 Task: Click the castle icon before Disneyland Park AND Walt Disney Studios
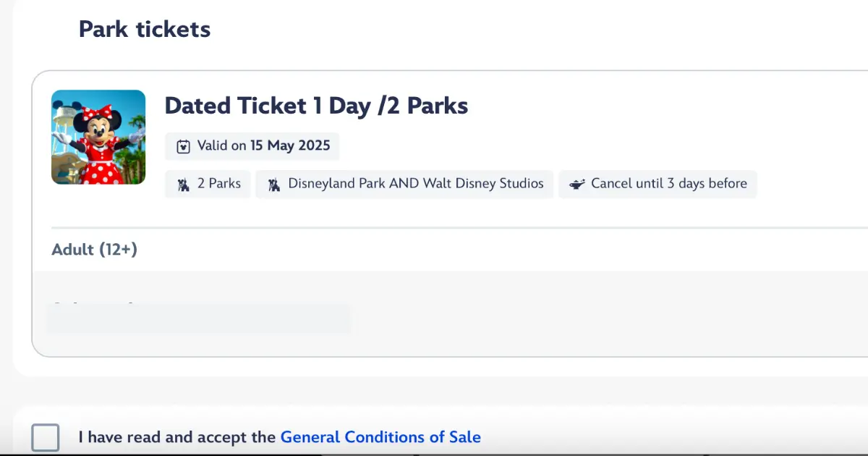(273, 185)
